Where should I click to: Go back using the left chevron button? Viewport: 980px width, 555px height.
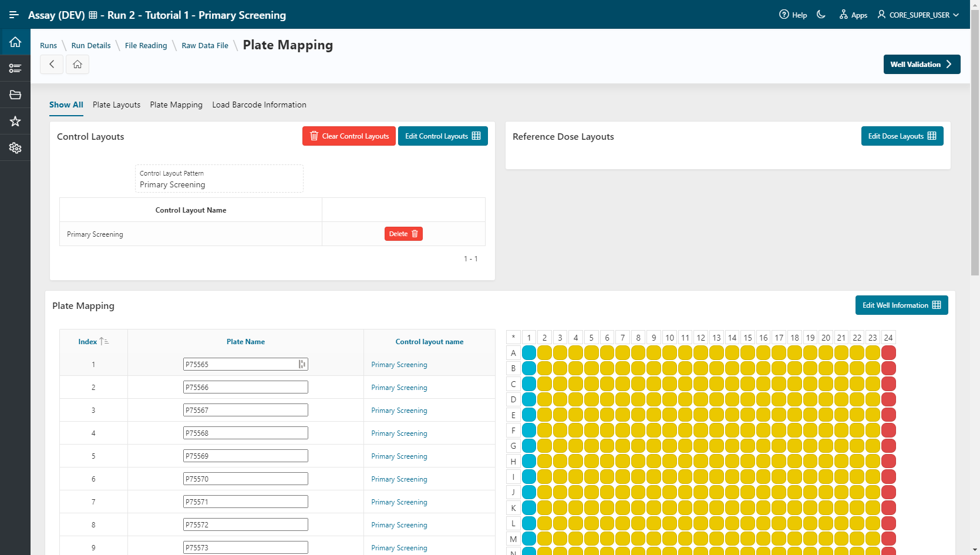pyautogui.click(x=52, y=64)
